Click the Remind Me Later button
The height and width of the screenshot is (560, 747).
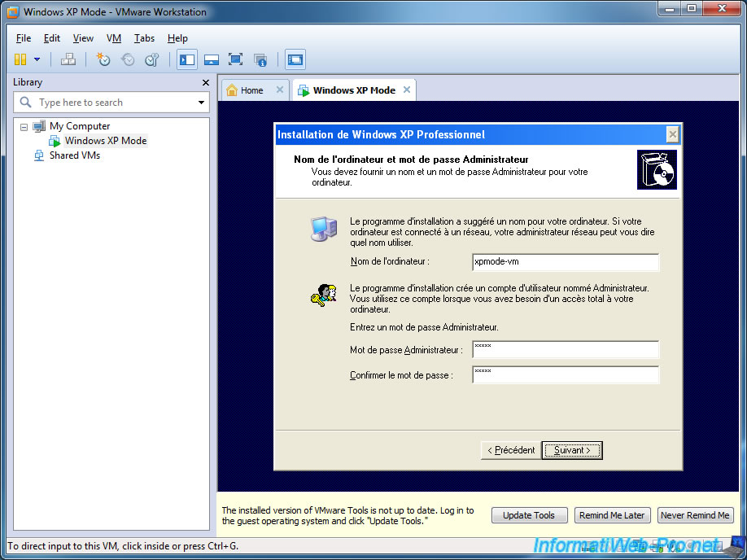click(612, 515)
